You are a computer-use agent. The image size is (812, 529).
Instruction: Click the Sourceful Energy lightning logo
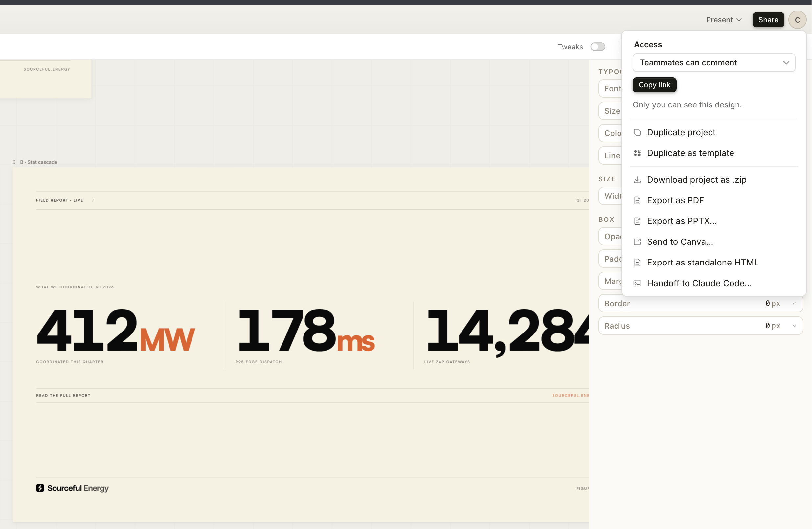[x=40, y=488]
